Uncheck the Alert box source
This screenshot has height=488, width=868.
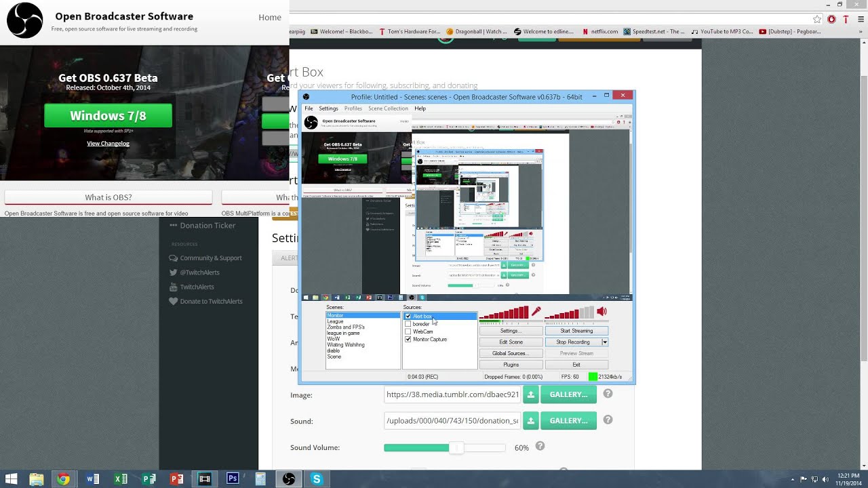(x=408, y=317)
